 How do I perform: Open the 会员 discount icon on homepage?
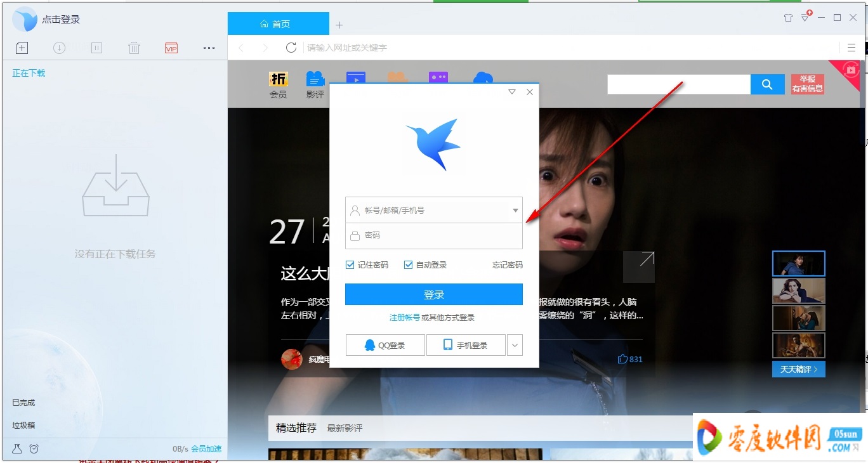click(278, 85)
